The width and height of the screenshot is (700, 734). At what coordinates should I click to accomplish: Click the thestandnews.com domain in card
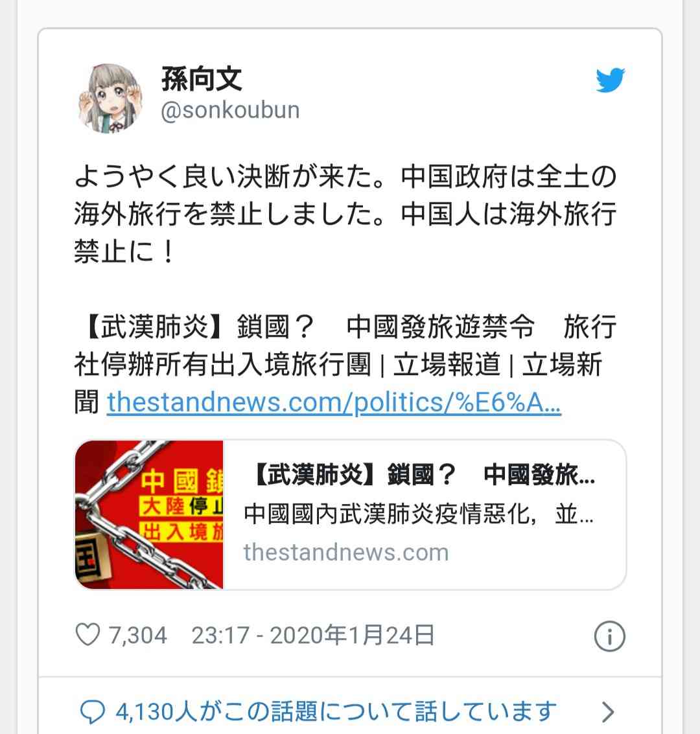[x=346, y=552]
